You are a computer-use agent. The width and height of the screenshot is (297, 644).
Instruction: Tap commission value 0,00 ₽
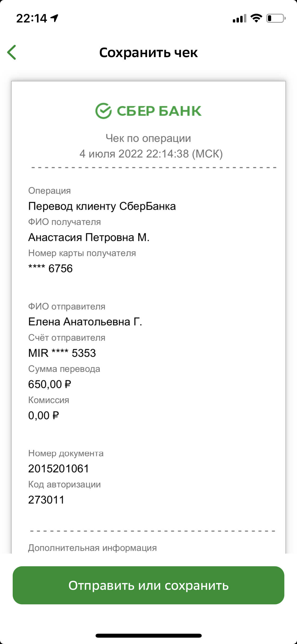(44, 416)
